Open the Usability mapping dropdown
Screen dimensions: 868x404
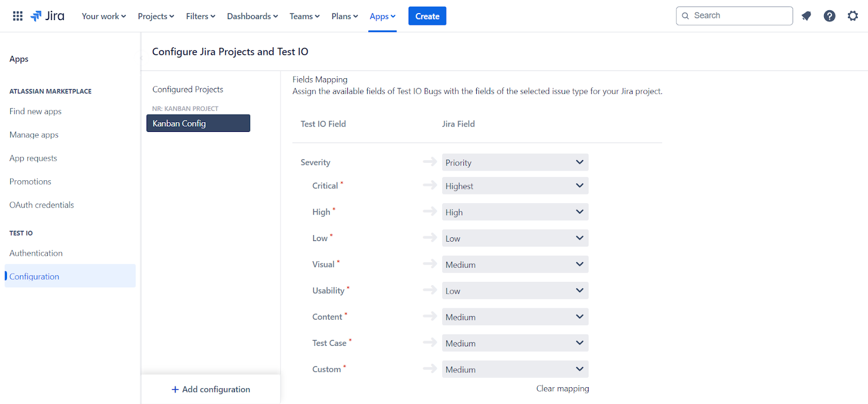(515, 291)
